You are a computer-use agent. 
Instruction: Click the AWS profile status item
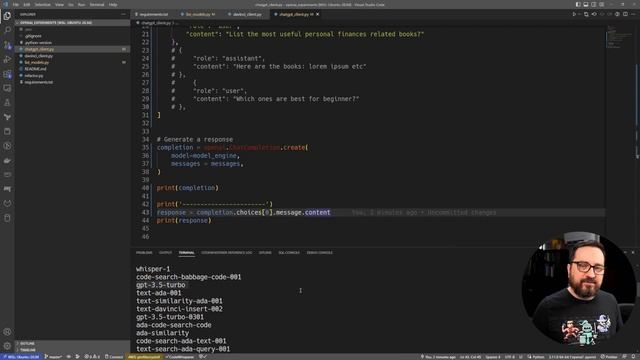pos(144,357)
